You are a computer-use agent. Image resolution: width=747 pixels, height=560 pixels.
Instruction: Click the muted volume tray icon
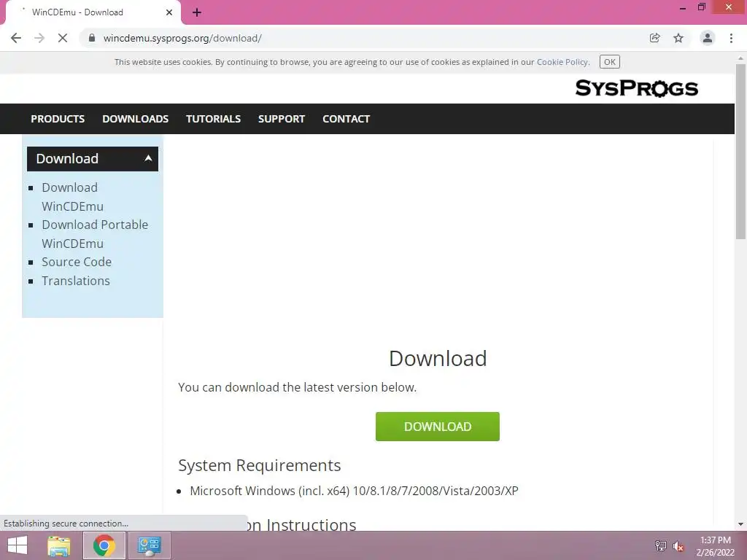678,546
